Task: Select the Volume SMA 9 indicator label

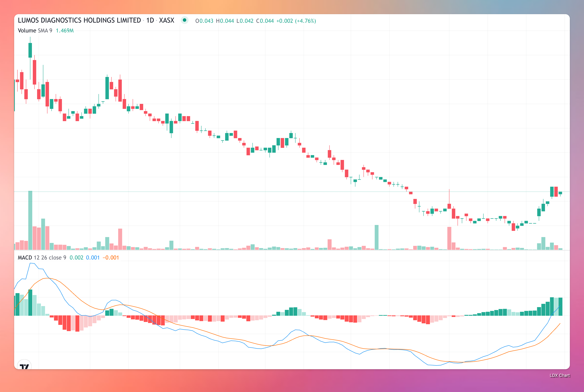Action: (x=35, y=31)
